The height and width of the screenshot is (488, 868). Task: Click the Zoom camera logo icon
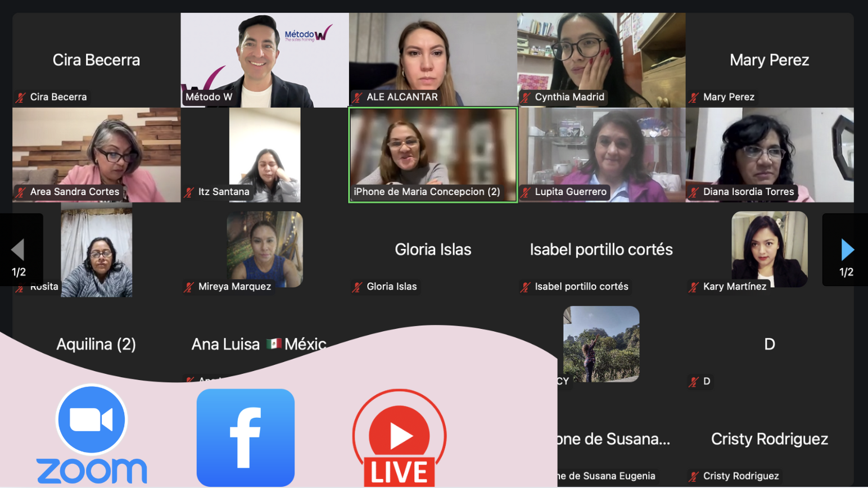[92, 419]
